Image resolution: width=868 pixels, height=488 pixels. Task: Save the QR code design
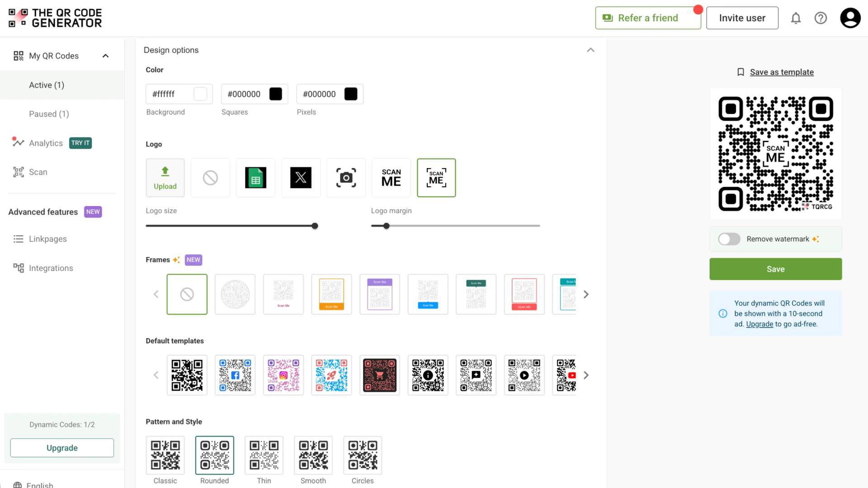(775, 269)
